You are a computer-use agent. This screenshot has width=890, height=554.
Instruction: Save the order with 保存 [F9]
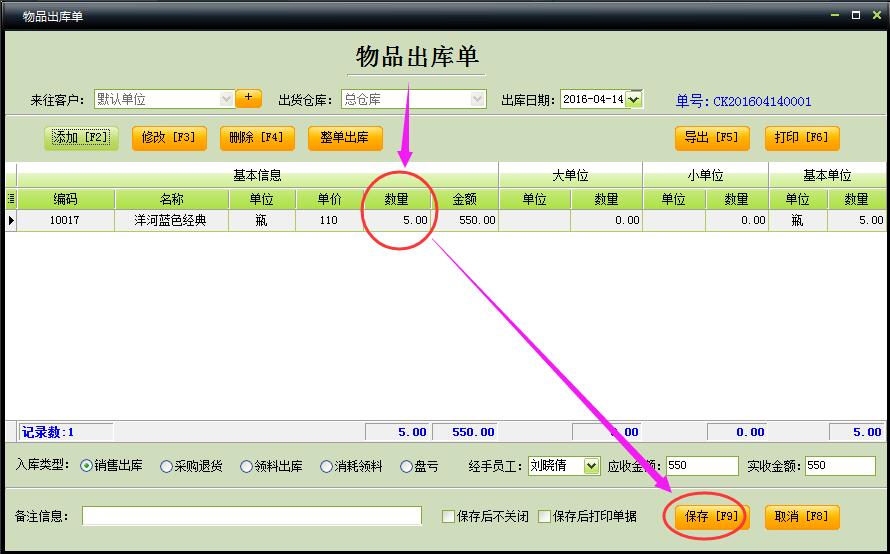tap(711, 517)
